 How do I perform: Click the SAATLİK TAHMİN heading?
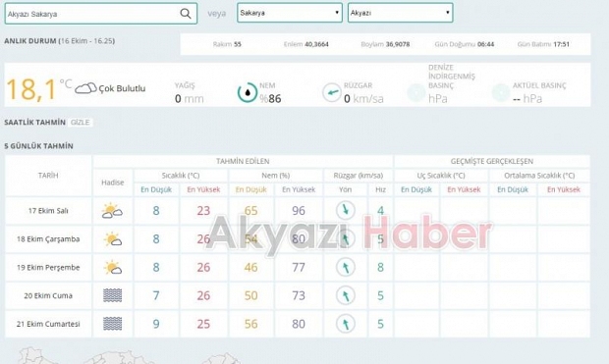click(x=35, y=123)
